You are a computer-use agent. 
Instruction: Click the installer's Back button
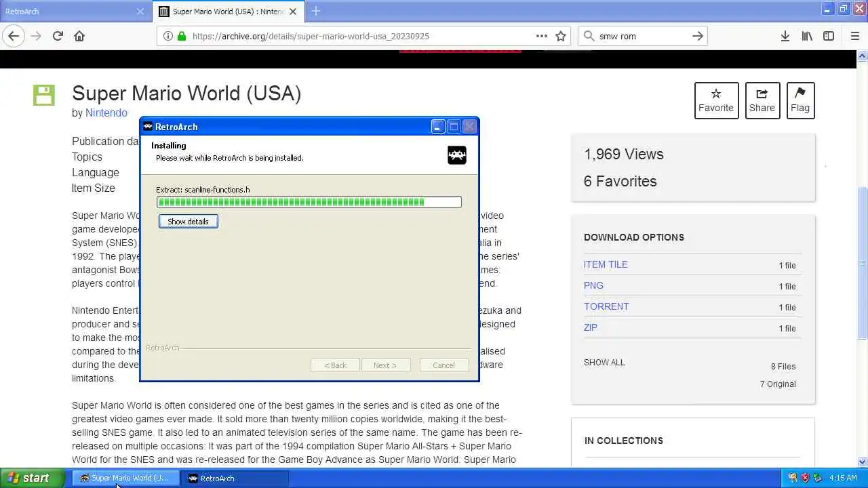click(335, 365)
